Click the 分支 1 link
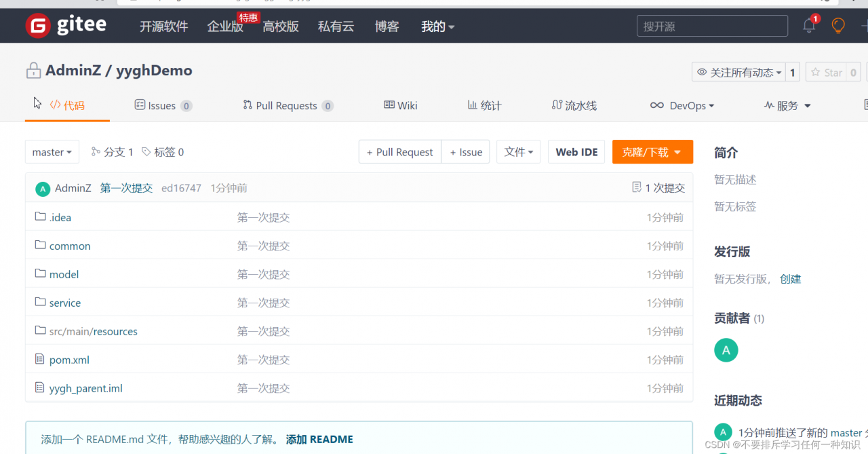The height and width of the screenshot is (454, 868). click(x=113, y=152)
